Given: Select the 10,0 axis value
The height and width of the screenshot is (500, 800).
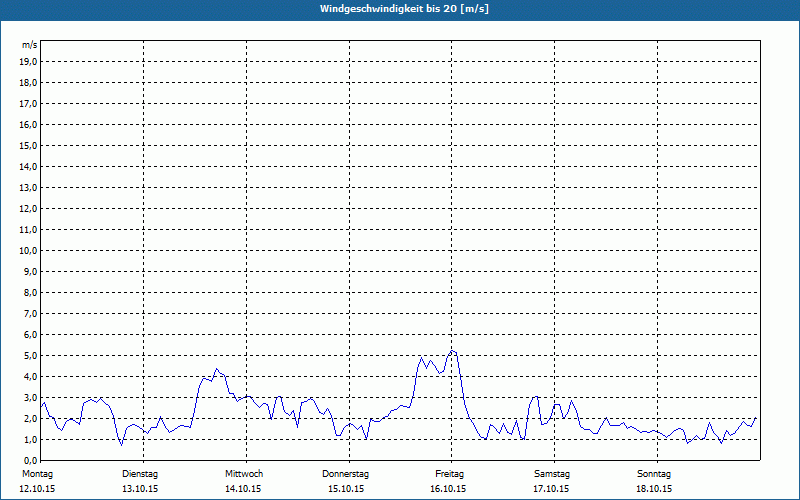Looking at the screenshot, I should point(29,251).
